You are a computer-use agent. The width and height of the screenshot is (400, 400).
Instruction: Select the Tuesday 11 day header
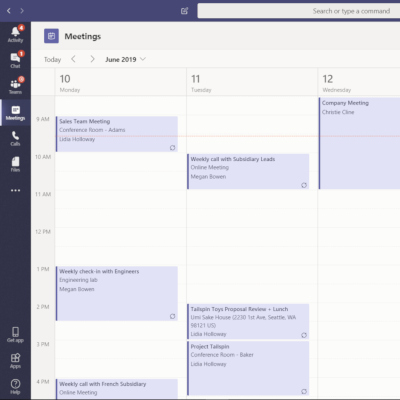coord(252,82)
